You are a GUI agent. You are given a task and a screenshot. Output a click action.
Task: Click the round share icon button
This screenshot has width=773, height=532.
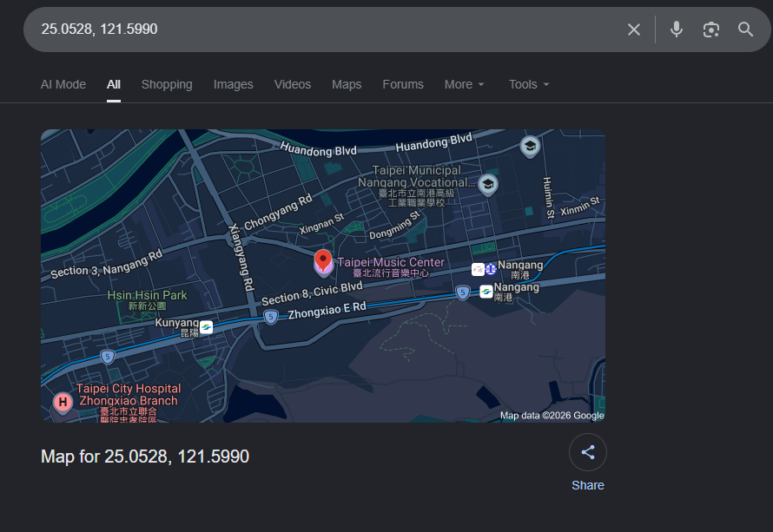(x=588, y=452)
